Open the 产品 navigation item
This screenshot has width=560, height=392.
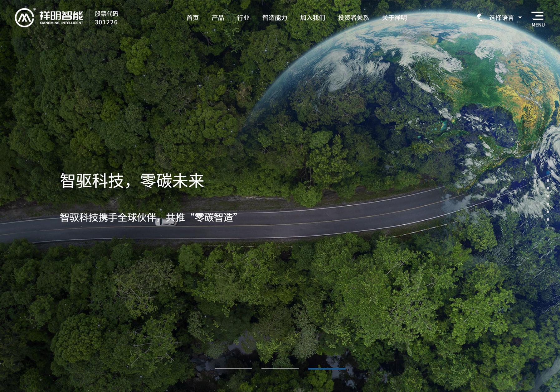coord(218,18)
